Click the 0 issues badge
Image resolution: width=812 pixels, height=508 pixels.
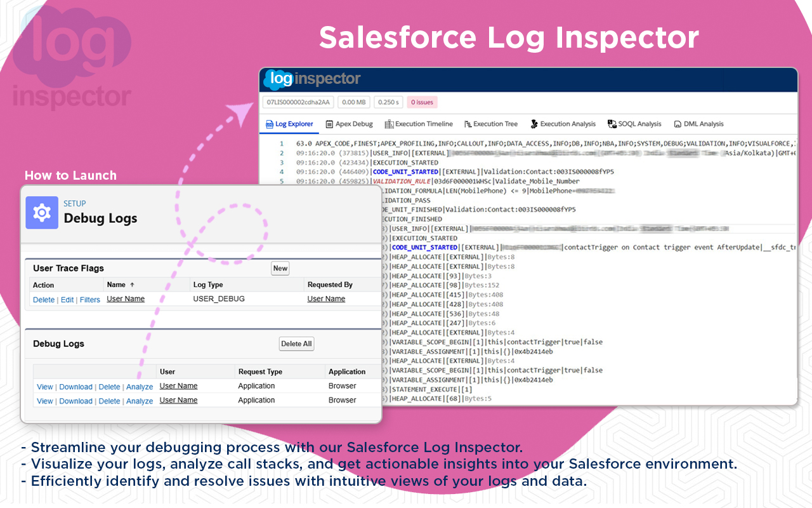421,102
